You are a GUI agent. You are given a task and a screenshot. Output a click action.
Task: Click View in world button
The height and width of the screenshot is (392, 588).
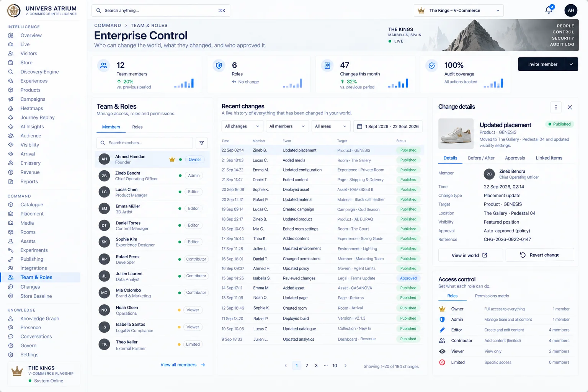tap(470, 255)
